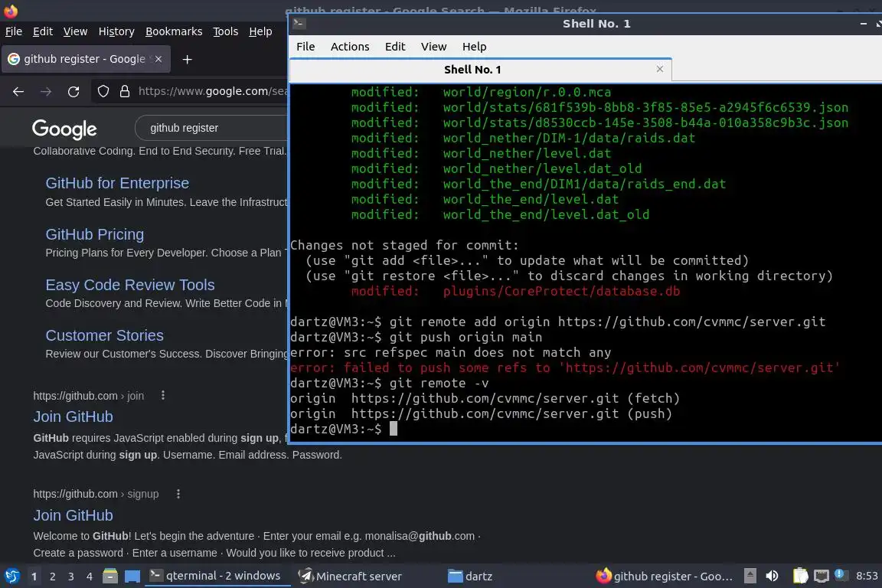Switch to virtual desktop 4
The width and height of the screenshot is (882, 588).
click(x=89, y=577)
